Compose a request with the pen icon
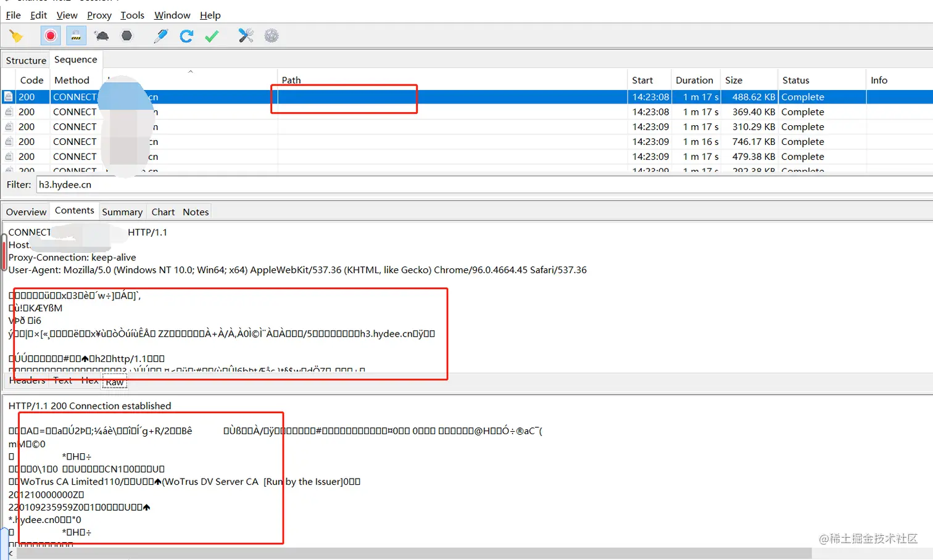Image resolution: width=933 pixels, height=560 pixels. point(161,36)
